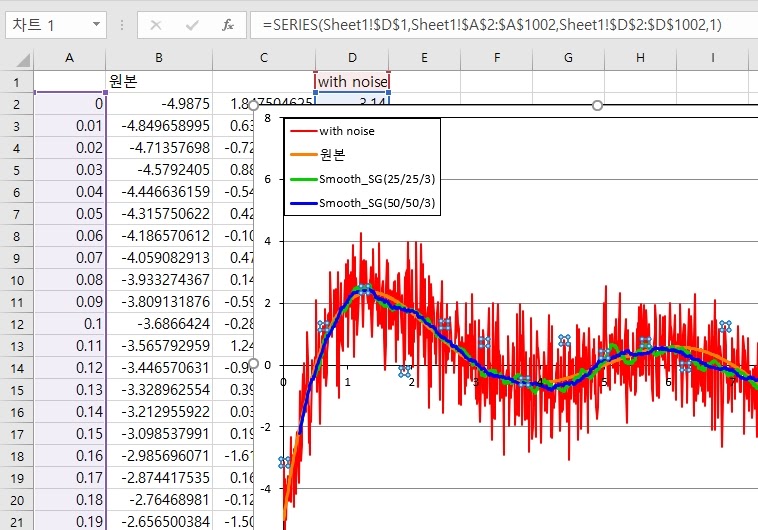Select row 15 header
The width and height of the screenshot is (758, 530).
click(x=16, y=390)
